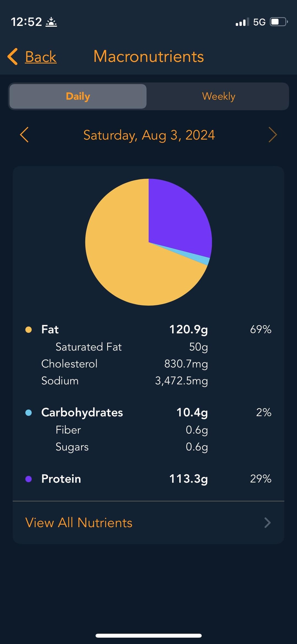The width and height of the screenshot is (297, 644).
Task: Expand View All Nutrients chevron
Action: tap(267, 523)
